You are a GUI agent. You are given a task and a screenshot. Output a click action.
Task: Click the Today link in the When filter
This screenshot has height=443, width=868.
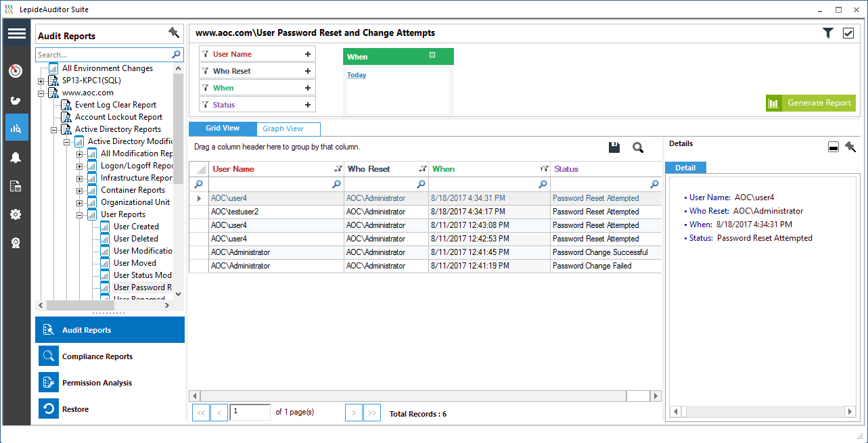coord(357,75)
